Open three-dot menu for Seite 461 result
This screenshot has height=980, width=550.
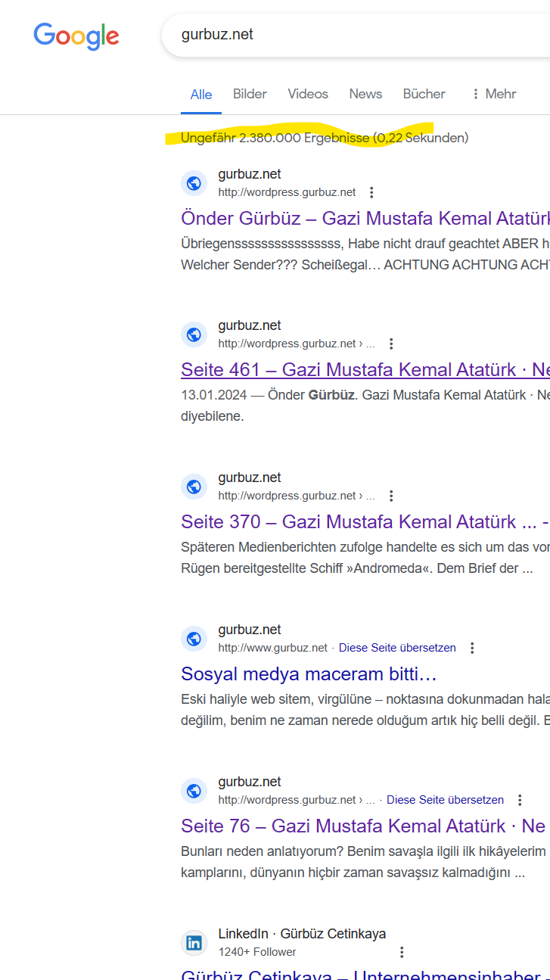391,344
